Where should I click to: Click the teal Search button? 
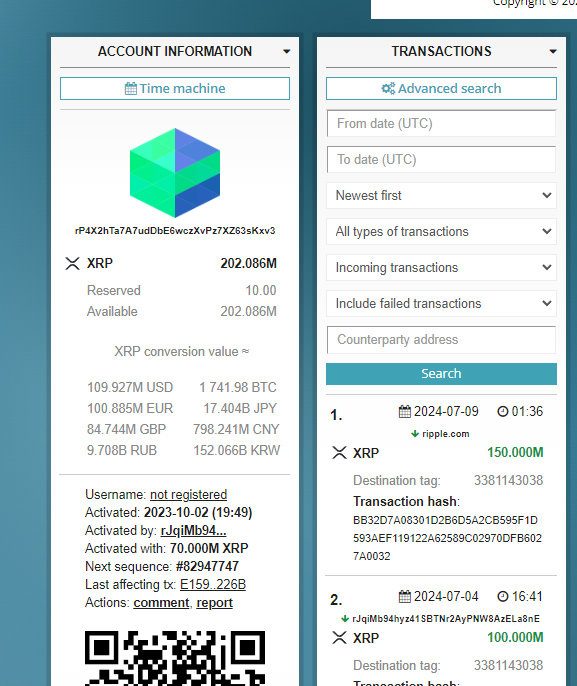point(441,374)
